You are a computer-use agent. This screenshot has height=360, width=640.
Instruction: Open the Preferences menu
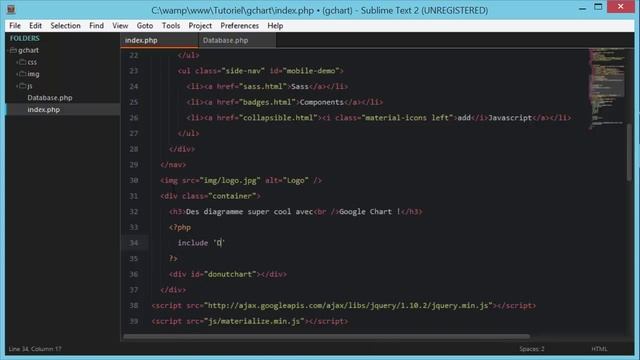[239, 26]
